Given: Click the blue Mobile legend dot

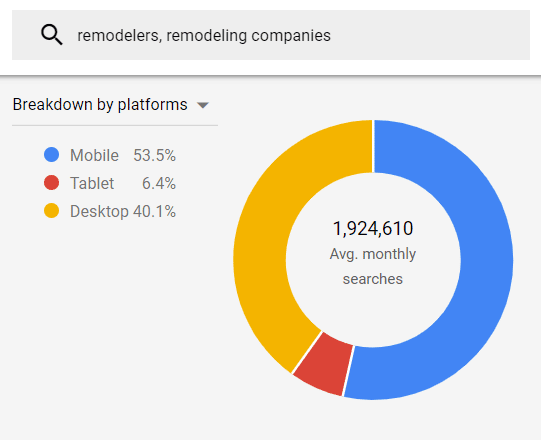Looking at the screenshot, I should 51,155.
